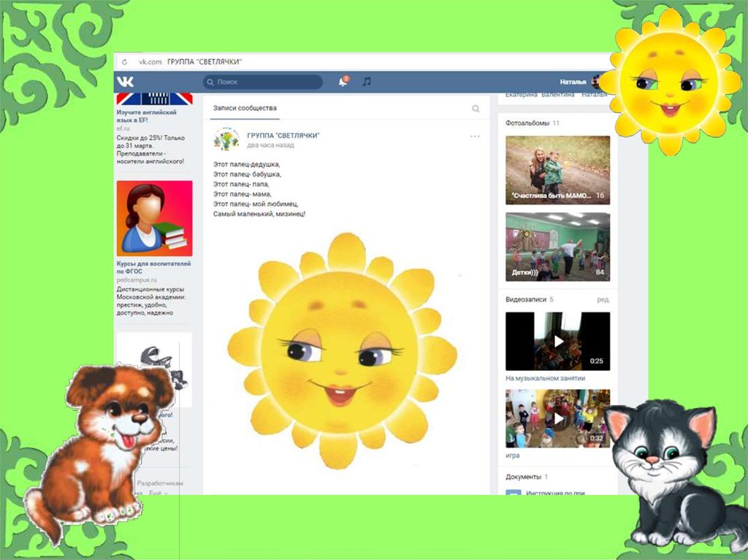The width and height of the screenshot is (748, 560).
Task: Select the Записи сообщества tab
Action: tap(245, 108)
